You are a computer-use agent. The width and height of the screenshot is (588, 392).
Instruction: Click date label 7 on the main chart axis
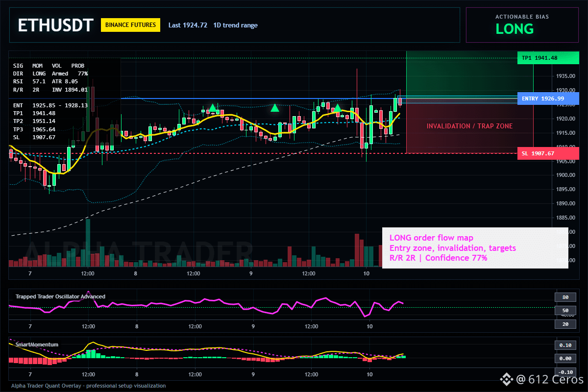click(x=30, y=273)
